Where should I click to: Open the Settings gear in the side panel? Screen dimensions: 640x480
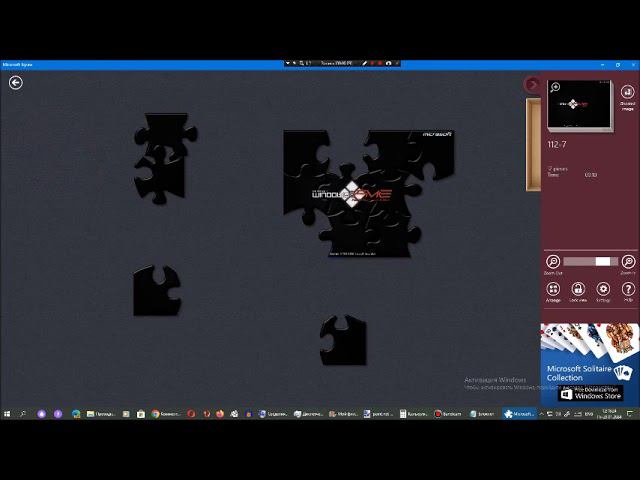coord(603,292)
